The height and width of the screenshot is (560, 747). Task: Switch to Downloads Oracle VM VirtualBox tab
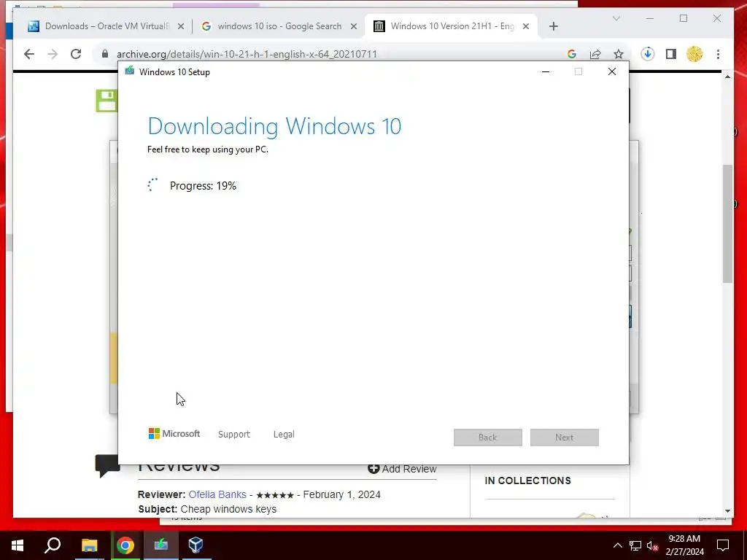click(106, 26)
